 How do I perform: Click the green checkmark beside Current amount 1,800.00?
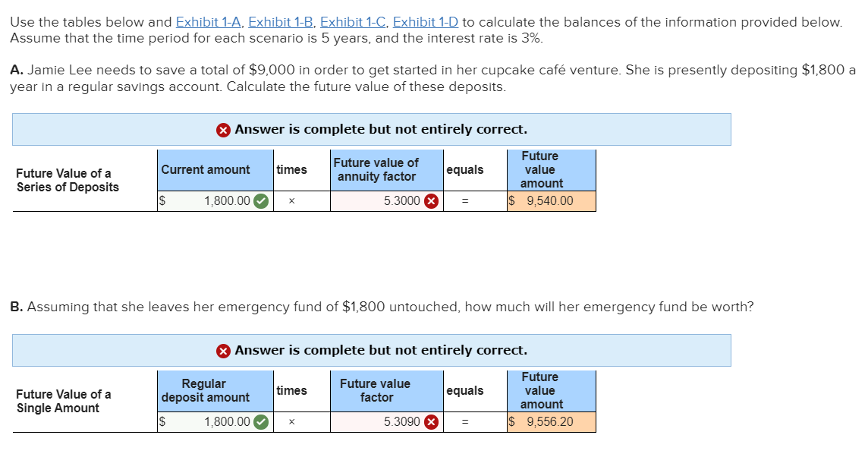[x=263, y=200]
